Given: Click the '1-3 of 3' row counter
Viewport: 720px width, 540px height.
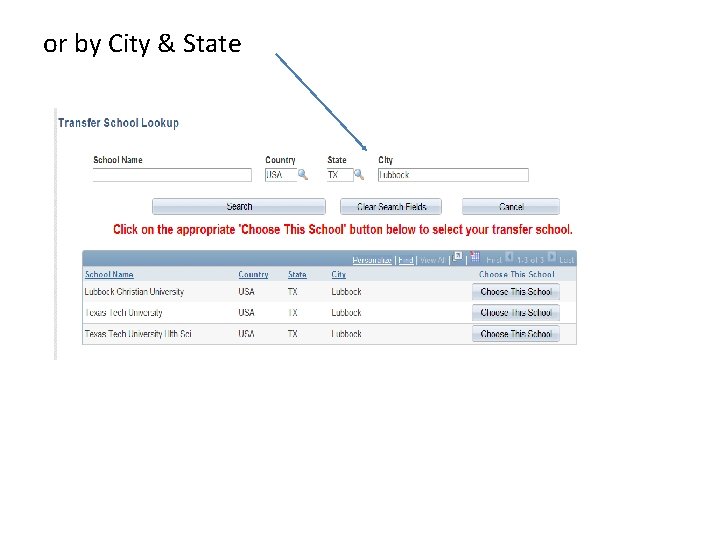Looking at the screenshot, I should point(530,260).
